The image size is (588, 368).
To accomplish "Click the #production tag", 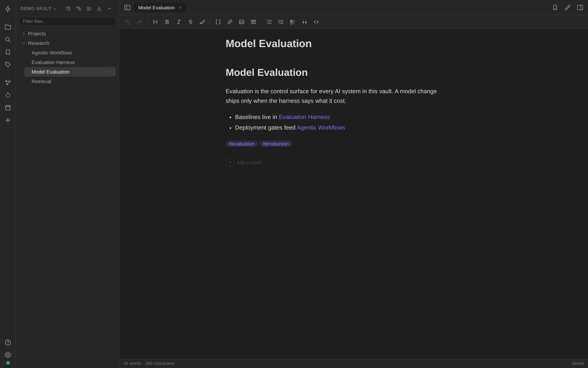I will pyautogui.click(x=276, y=144).
